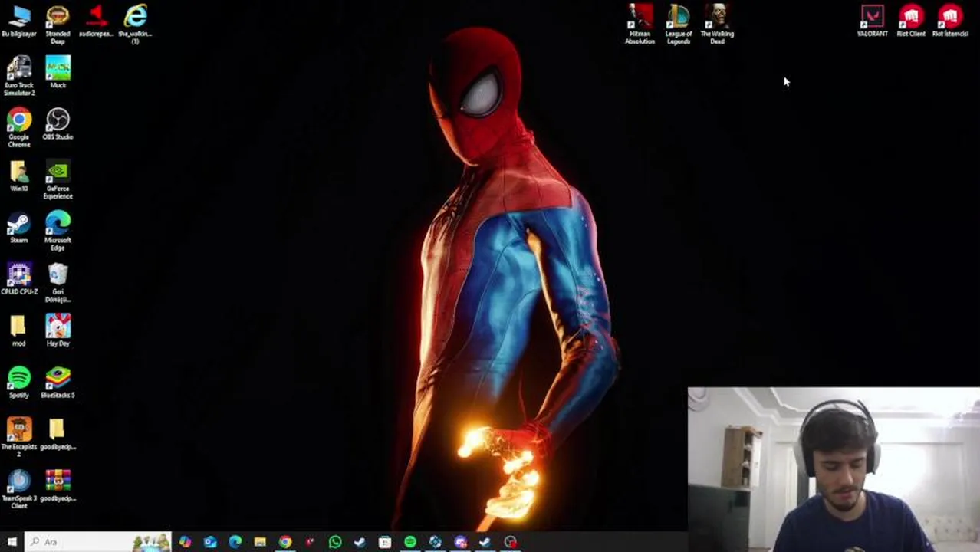Select The Walking Dead game icon
Image resolution: width=980 pixels, height=552 pixels.
coord(717,24)
